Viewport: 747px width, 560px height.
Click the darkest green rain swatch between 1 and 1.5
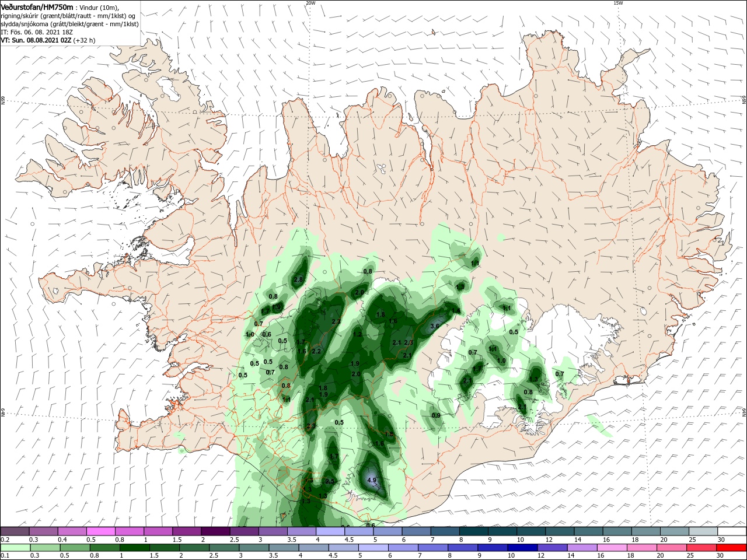(135, 548)
